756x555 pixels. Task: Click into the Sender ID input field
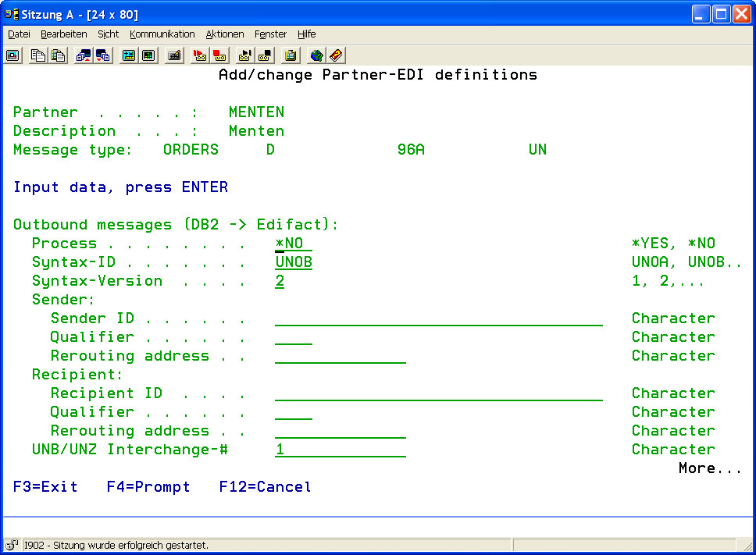(438, 318)
